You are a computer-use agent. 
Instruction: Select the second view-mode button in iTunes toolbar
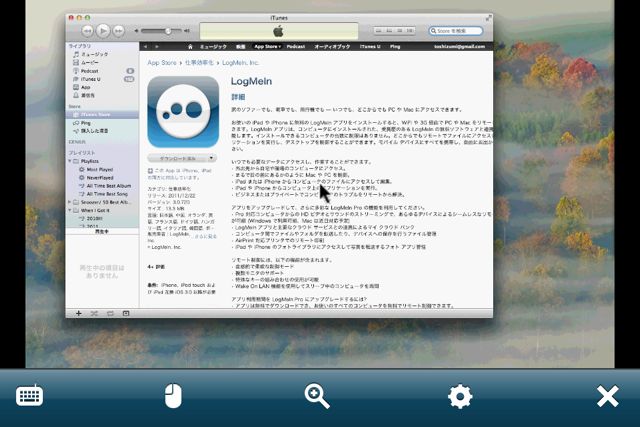(389, 31)
